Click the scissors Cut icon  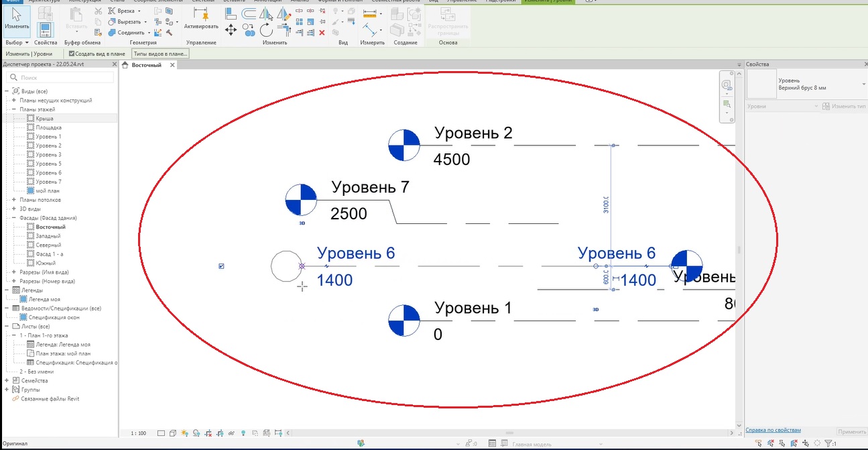[x=98, y=11]
